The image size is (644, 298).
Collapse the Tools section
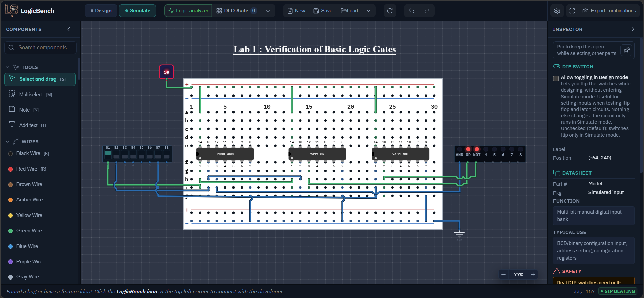click(8, 67)
